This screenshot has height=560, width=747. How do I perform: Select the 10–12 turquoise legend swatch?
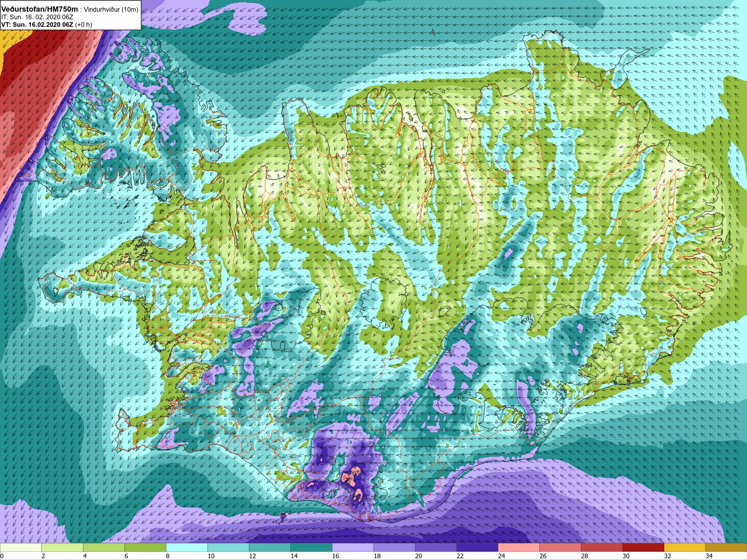point(228,548)
